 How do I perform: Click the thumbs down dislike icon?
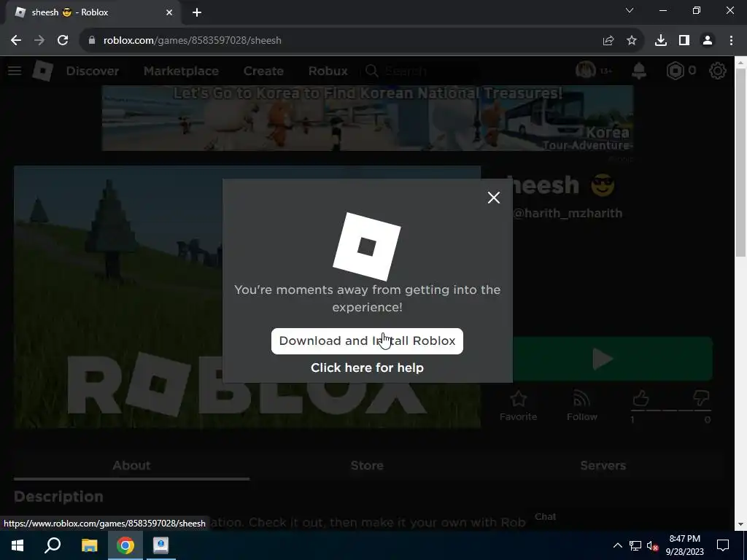[701, 398]
